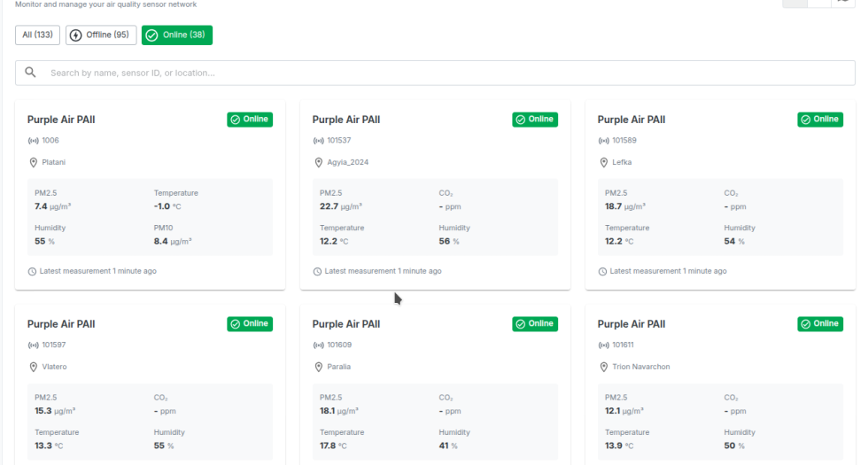The height and width of the screenshot is (465, 868).
Task: Click the Online badge on Agyia_2024 card
Action: (x=535, y=120)
